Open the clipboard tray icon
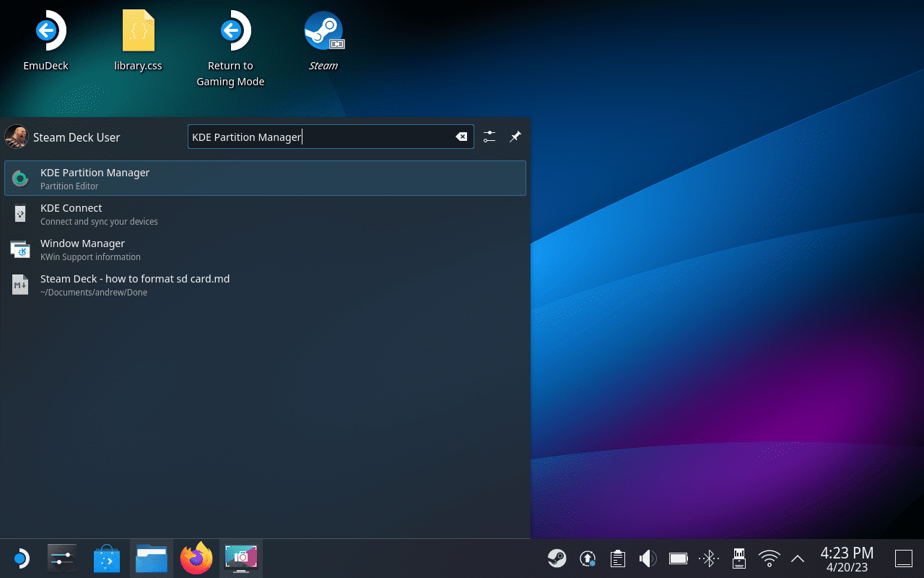 [x=617, y=558]
